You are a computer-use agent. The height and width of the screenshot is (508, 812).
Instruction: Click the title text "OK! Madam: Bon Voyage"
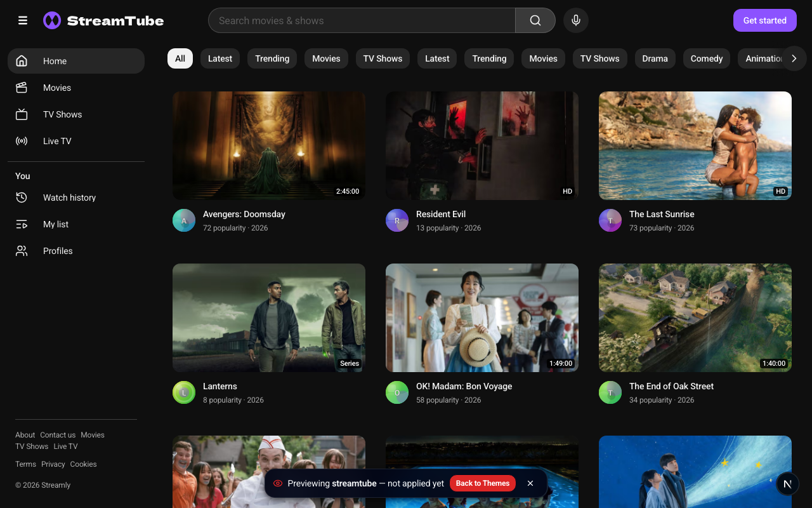(464, 386)
